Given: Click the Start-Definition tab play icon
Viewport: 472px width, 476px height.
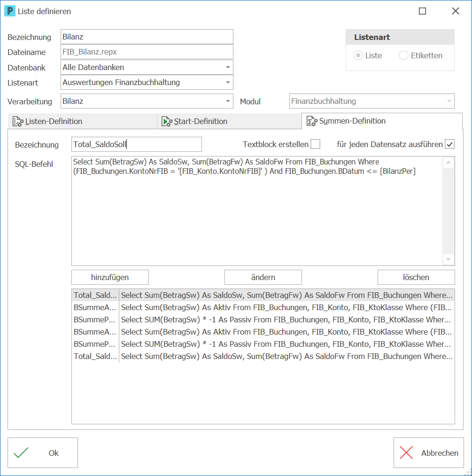Looking at the screenshot, I should point(167,121).
